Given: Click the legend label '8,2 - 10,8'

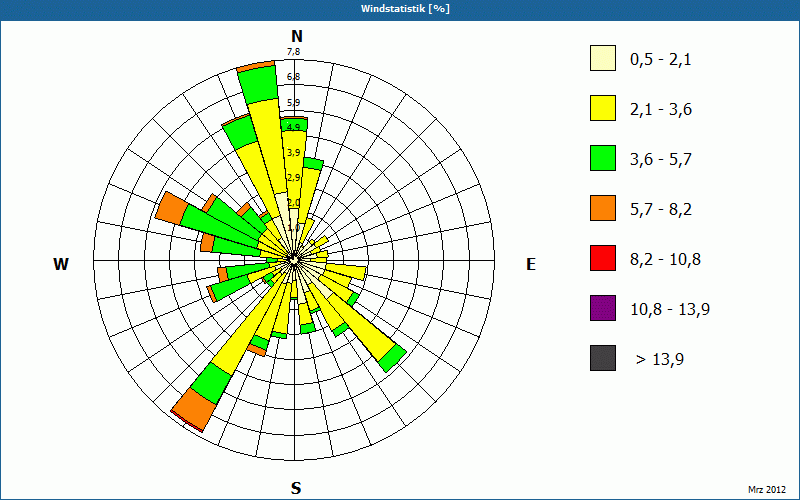Looking at the screenshot, I should [665, 260].
